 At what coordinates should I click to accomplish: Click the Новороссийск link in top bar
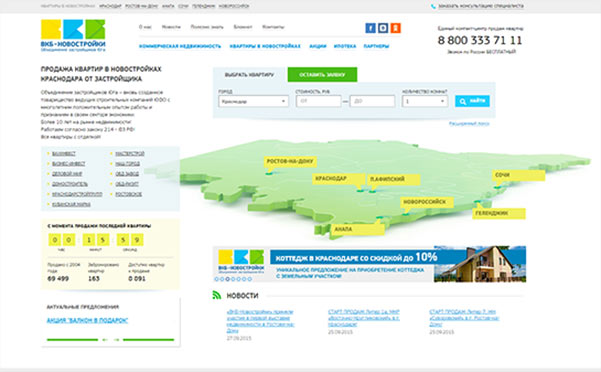coord(234,7)
